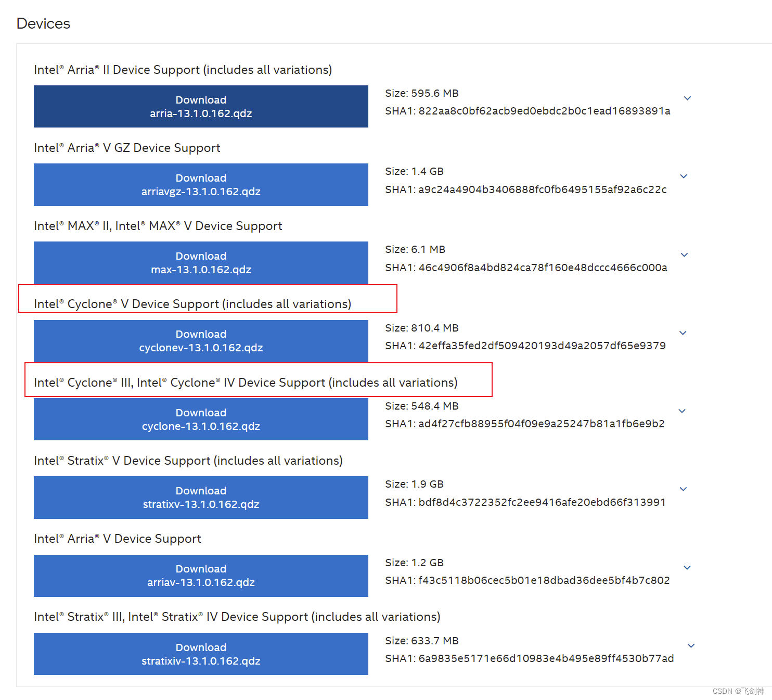Download the max-13.1.0.162.qdz file
The width and height of the screenshot is (772, 700).
pyautogui.click(x=201, y=263)
